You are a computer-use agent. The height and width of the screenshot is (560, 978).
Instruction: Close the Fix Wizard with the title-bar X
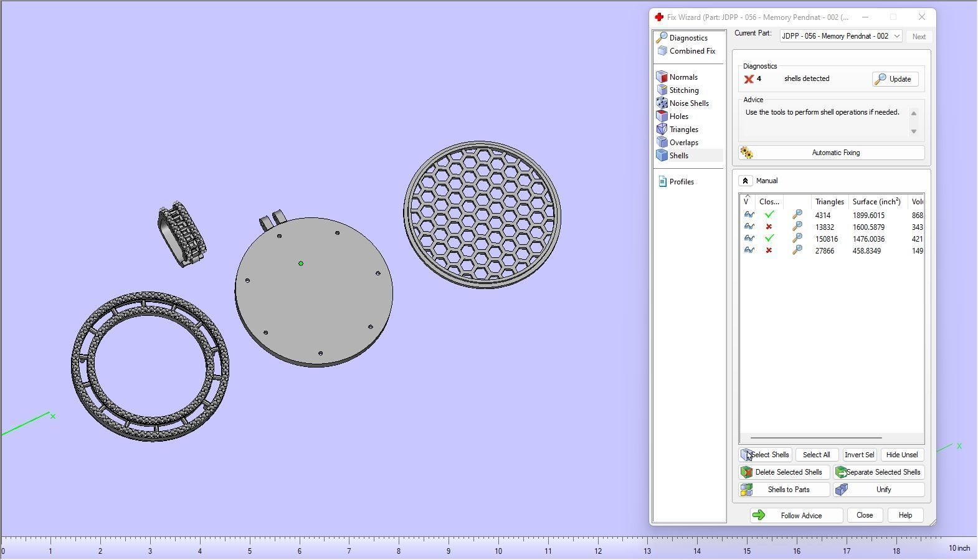[x=922, y=17]
